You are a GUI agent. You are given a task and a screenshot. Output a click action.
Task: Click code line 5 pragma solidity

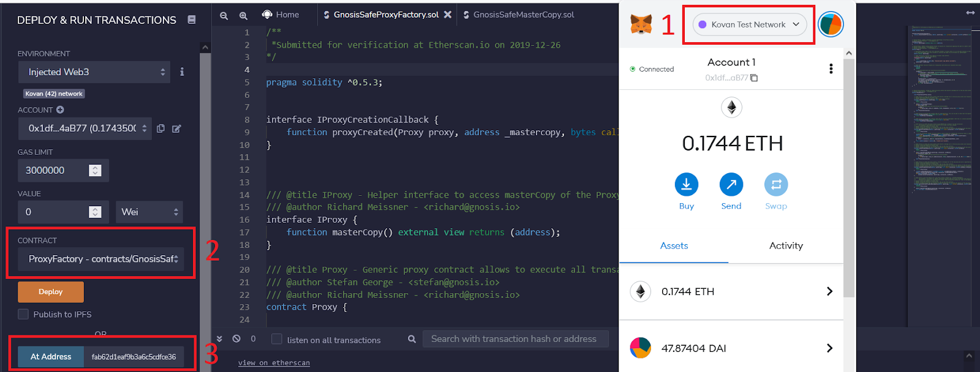324,82
